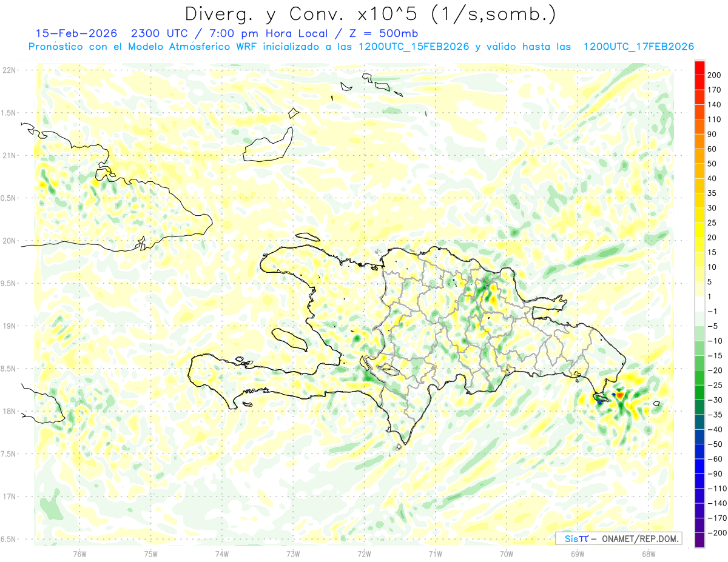Click the '68W' longitude label
Screen dimensions: 728x562
[x=649, y=554]
